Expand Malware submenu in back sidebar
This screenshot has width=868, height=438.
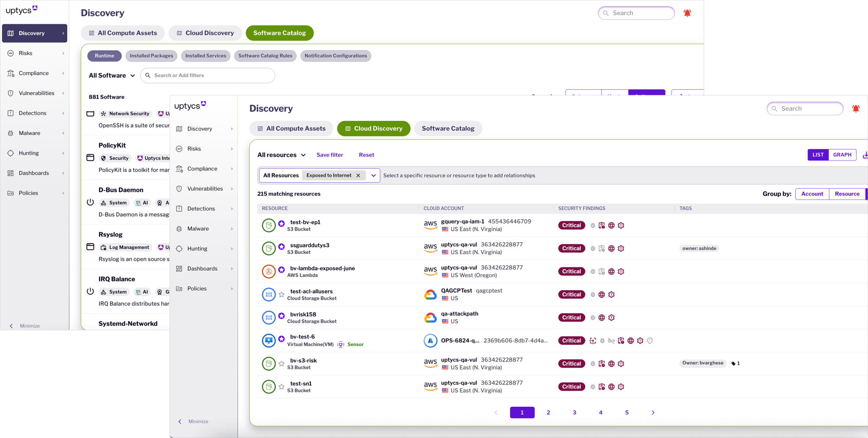tap(63, 133)
